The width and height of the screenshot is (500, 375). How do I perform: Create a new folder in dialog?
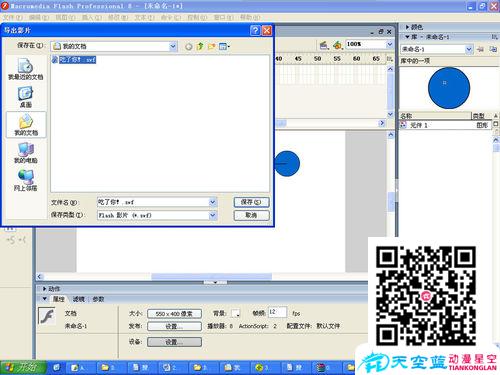pos(211,46)
